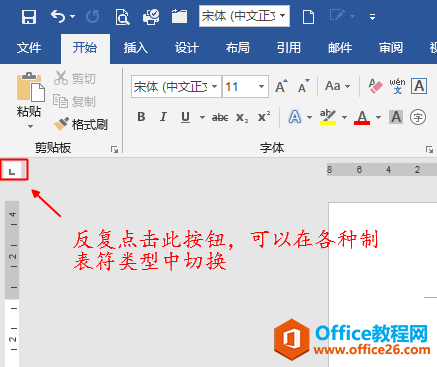Toggle bold formatting

[141, 117]
